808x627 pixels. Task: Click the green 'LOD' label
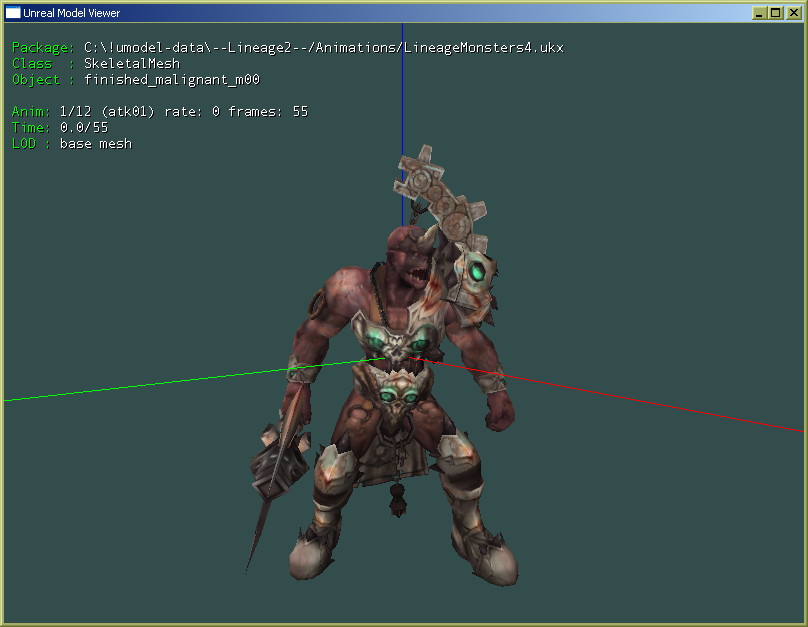(24, 143)
